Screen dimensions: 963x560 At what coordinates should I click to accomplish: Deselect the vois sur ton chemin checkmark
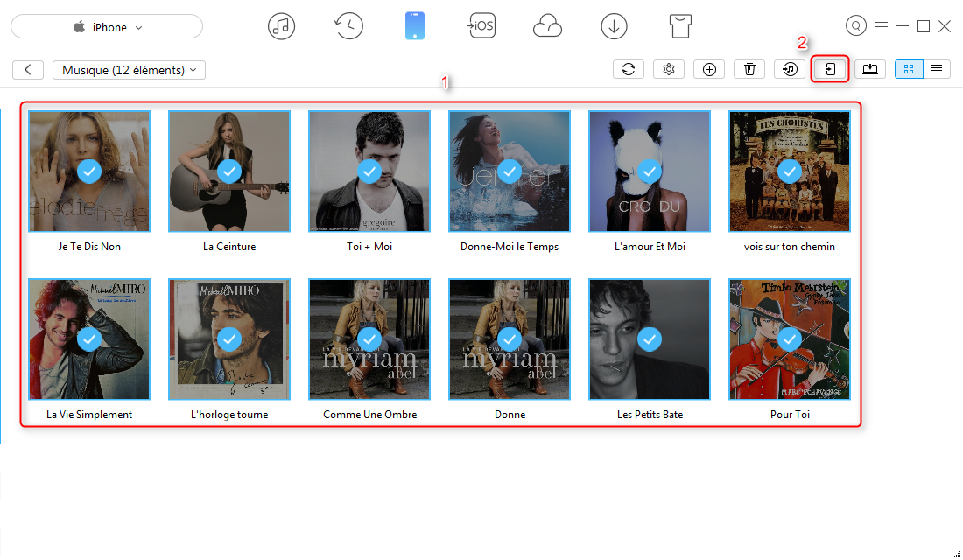[789, 171]
